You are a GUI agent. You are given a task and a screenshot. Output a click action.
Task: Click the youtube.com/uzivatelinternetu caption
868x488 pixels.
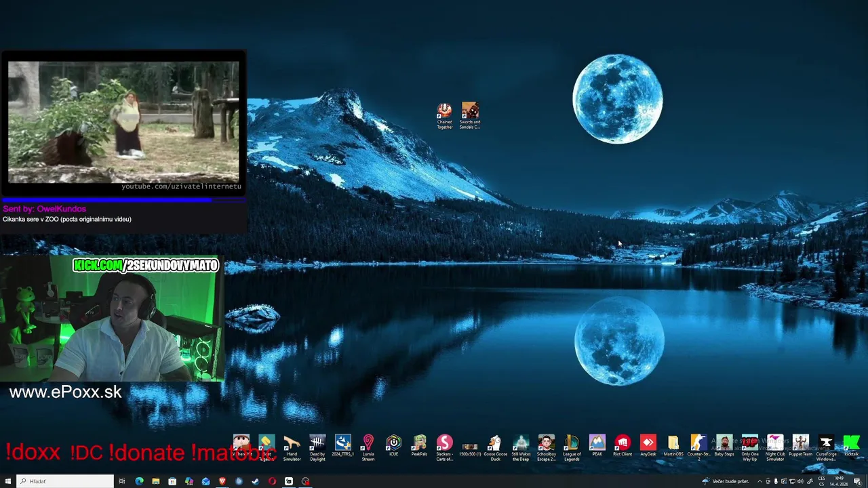click(181, 186)
